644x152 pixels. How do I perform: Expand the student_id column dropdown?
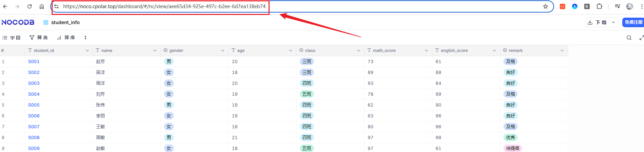(87, 51)
